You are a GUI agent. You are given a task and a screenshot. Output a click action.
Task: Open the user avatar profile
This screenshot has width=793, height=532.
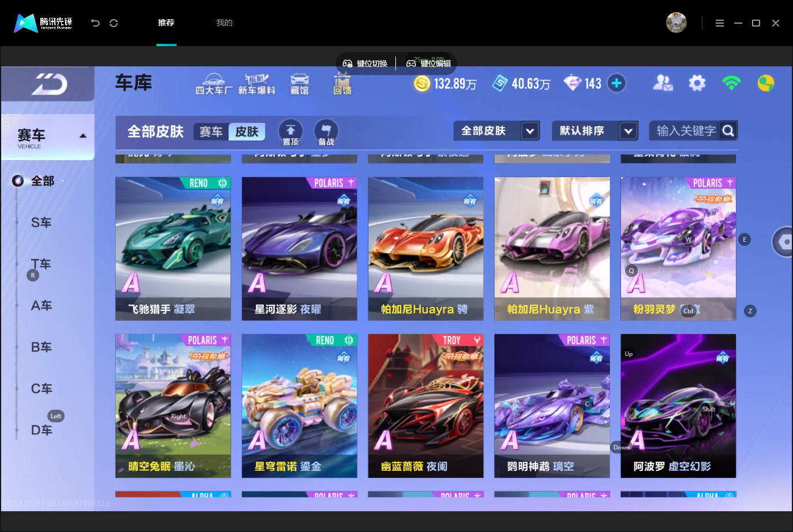coord(676,23)
